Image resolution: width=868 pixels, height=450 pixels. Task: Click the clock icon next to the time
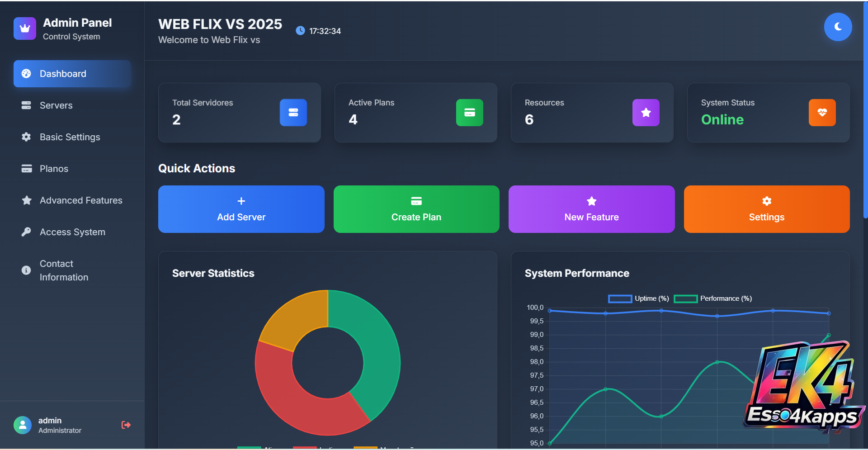pos(300,31)
